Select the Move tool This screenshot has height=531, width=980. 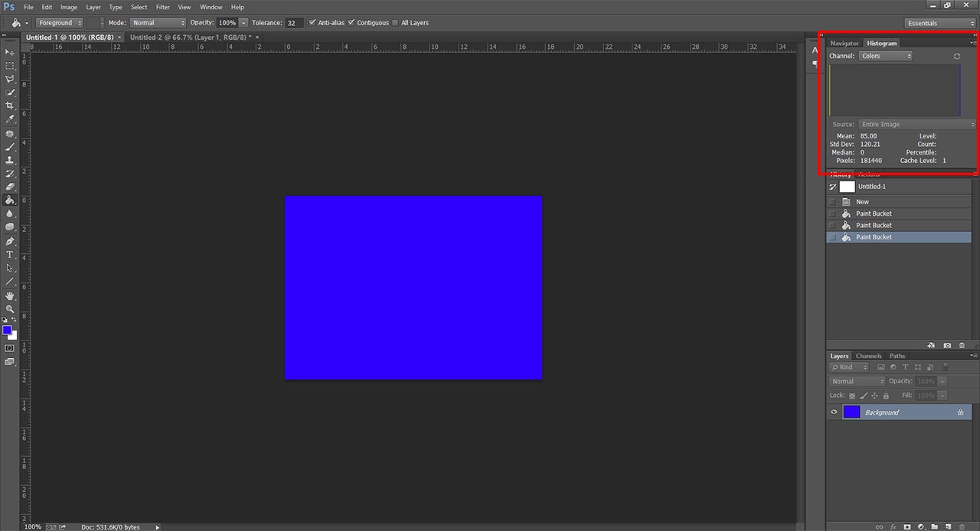[10, 52]
